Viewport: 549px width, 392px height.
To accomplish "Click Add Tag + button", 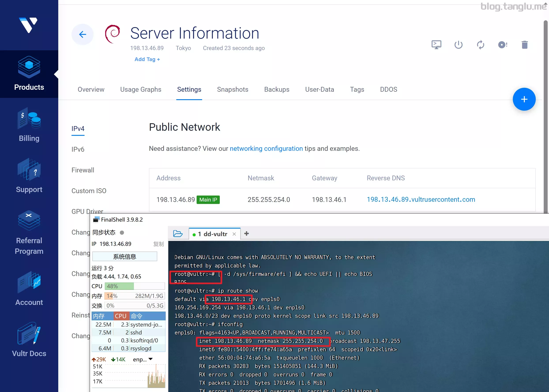I will pyautogui.click(x=147, y=59).
